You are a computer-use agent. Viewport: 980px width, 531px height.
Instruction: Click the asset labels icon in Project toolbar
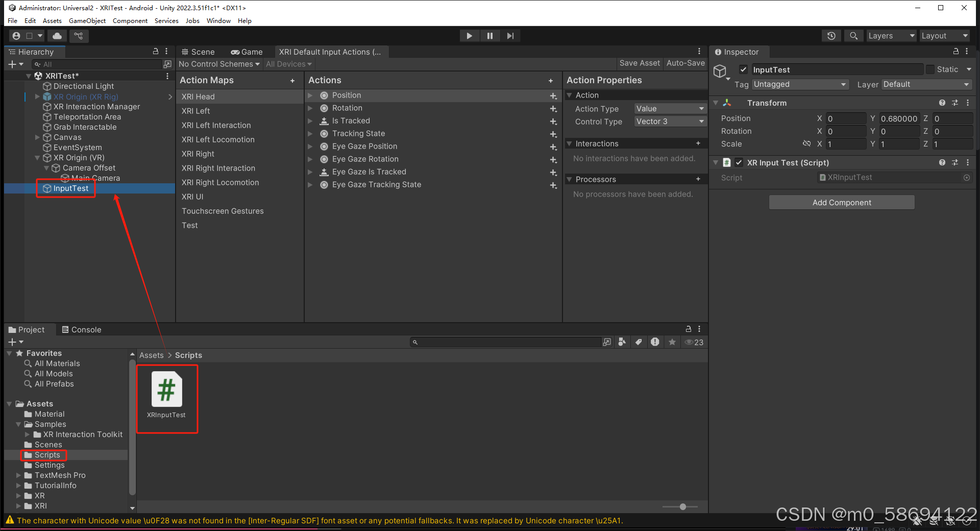tap(639, 342)
